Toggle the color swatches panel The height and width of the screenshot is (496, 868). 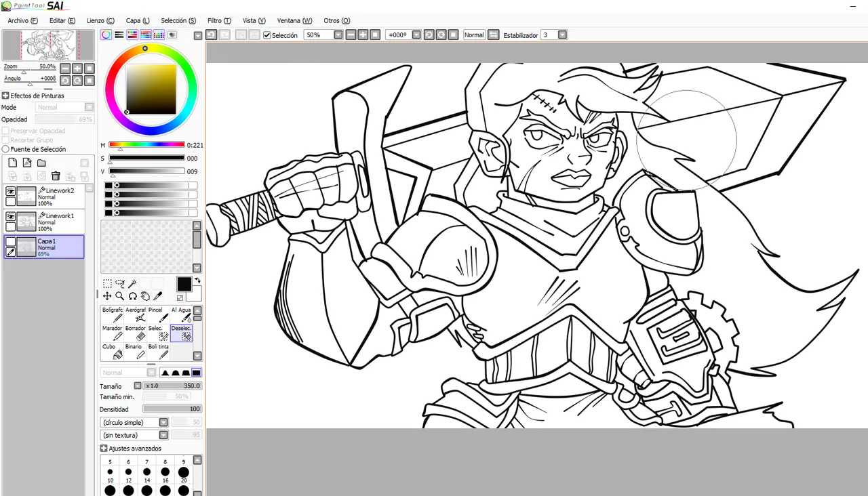[x=159, y=35]
